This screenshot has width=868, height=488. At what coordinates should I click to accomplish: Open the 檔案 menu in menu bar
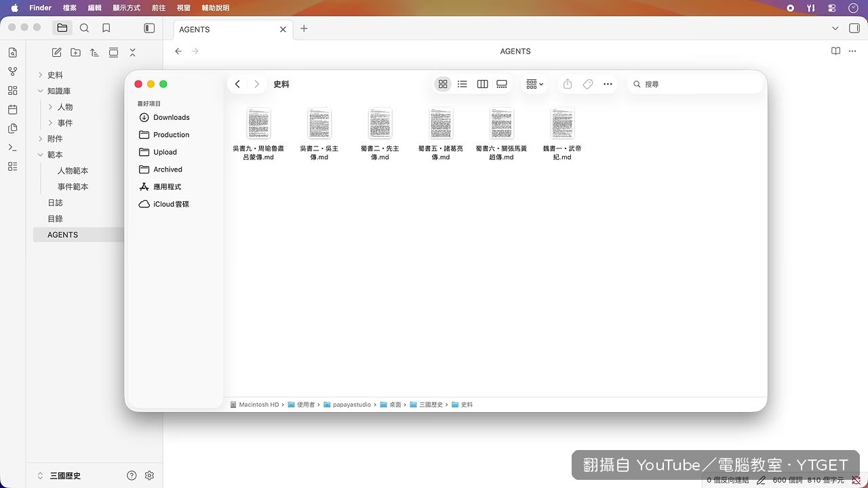point(69,8)
